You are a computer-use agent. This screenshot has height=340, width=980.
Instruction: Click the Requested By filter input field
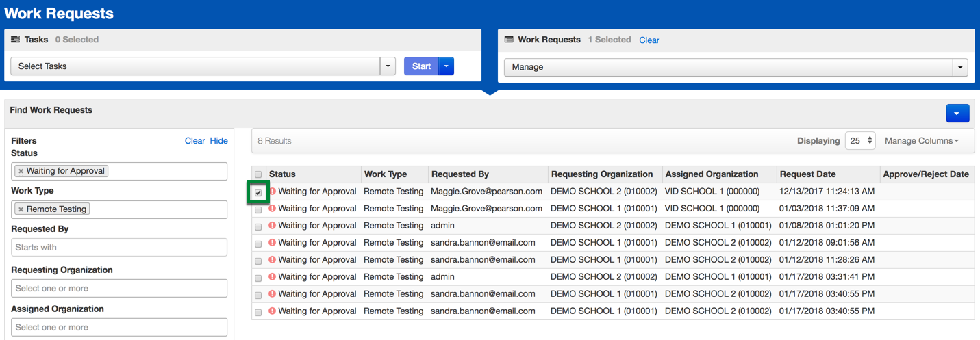(119, 248)
